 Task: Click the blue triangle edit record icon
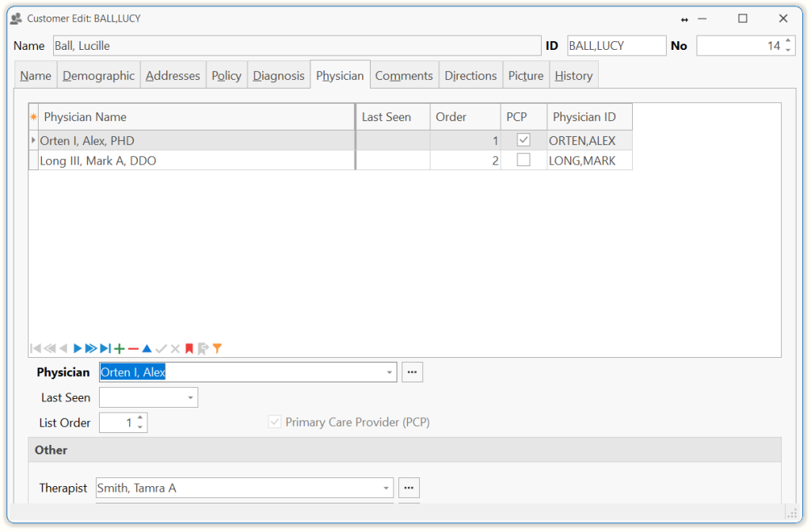[x=147, y=348]
